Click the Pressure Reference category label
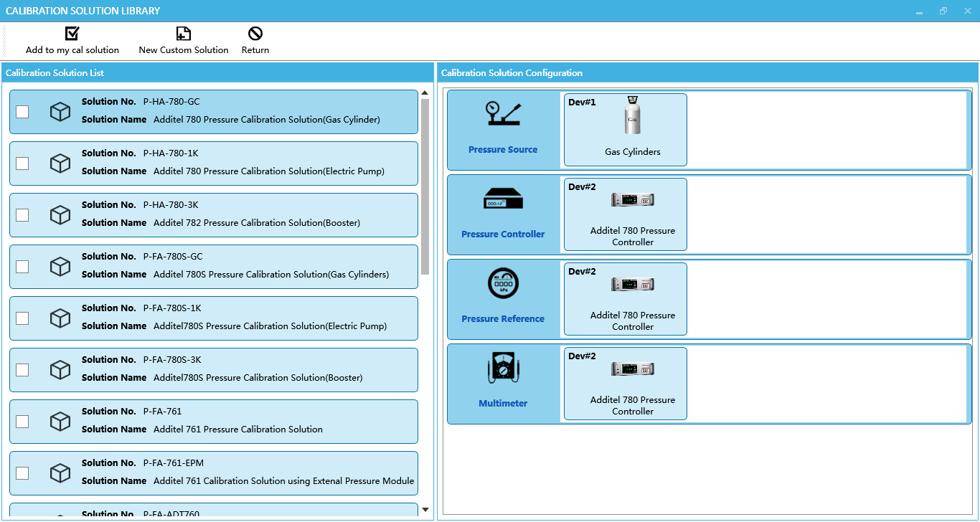The image size is (980, 522). tap(503, 319)
